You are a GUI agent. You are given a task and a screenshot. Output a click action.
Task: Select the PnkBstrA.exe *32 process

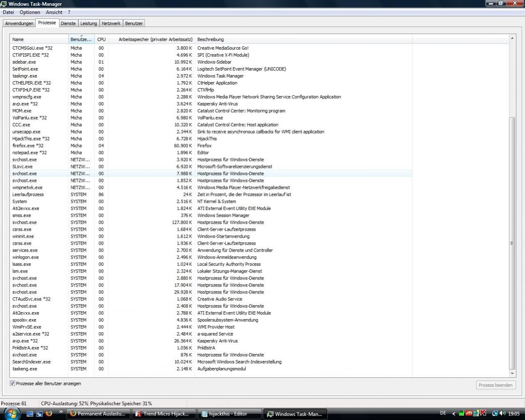point(211,348)
